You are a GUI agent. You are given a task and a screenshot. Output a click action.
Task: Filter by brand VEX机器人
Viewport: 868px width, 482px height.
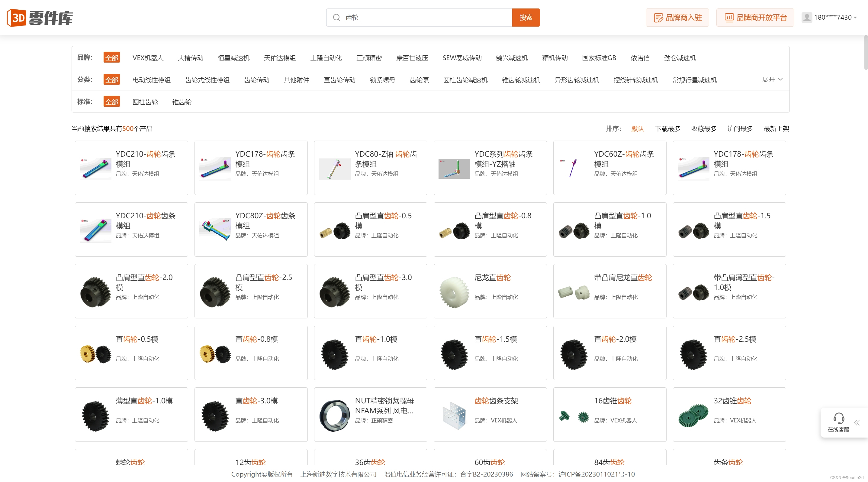click(x=148, y=58)
